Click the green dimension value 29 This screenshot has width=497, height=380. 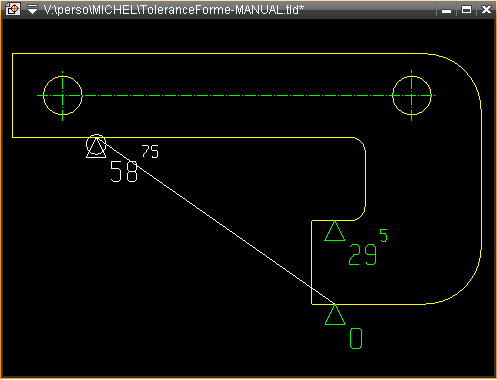(362, 255)
